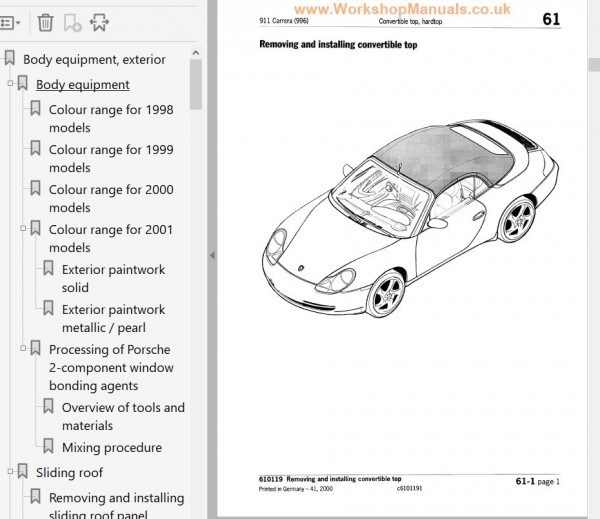Collapse 'Colour range for 2001 models' node
Image resolution: width=600 pixels, height=519 pixels.
pos(23,228)
